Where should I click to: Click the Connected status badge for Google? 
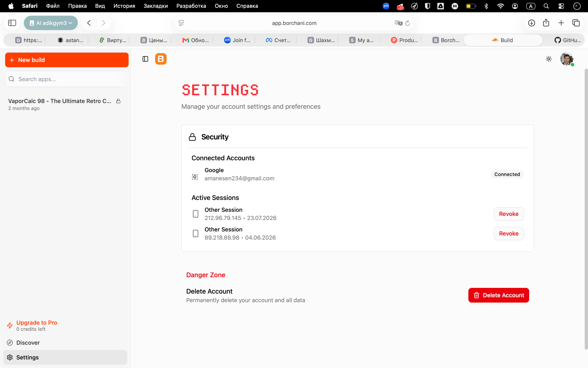(507, 174)
